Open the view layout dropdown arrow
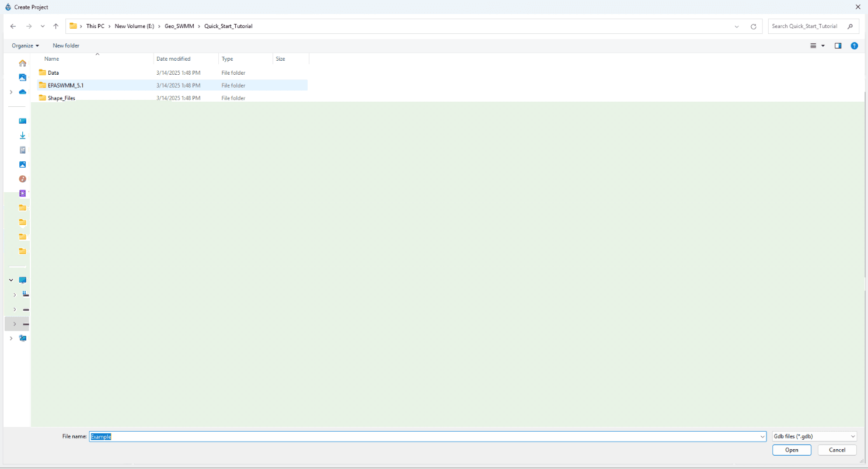This screenshot has height=469, width=868. point(822,46)
